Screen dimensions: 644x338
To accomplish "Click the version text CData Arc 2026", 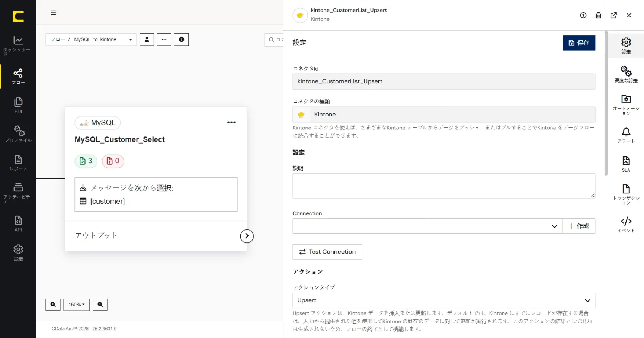I will point(84,329).
